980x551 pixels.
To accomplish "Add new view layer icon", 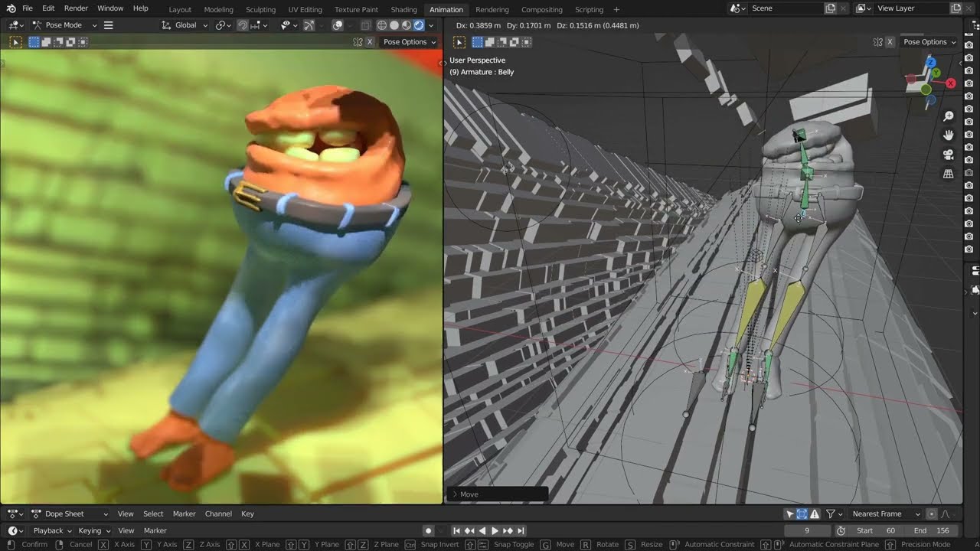I will tap(956, 8).
